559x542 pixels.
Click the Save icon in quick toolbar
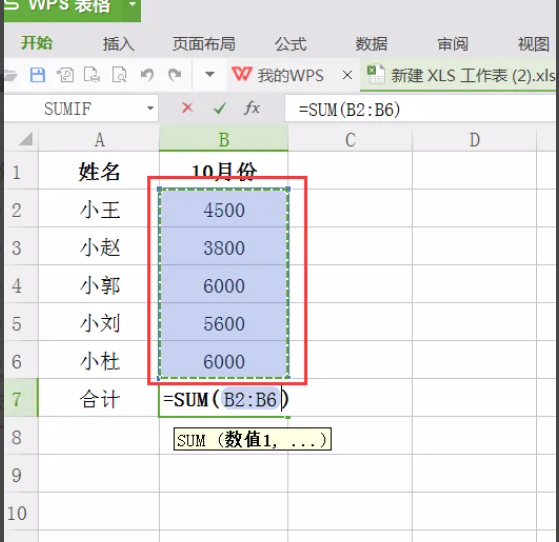(x=37, y=75)
